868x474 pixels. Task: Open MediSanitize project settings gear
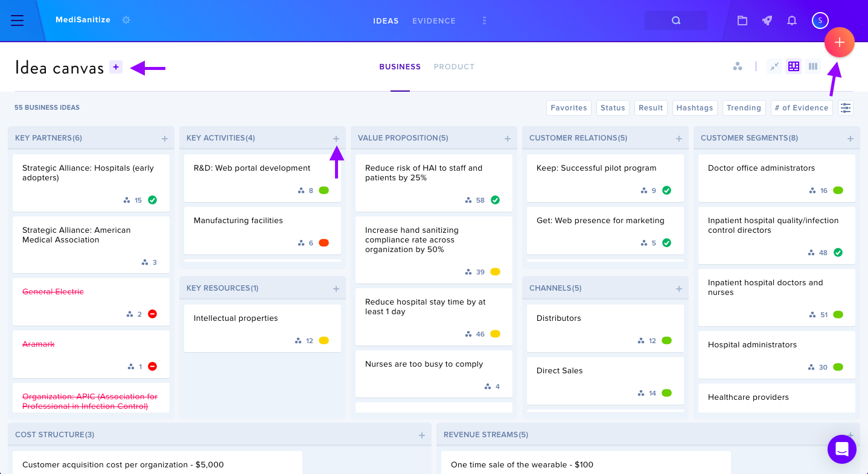(x=126, y=20)
